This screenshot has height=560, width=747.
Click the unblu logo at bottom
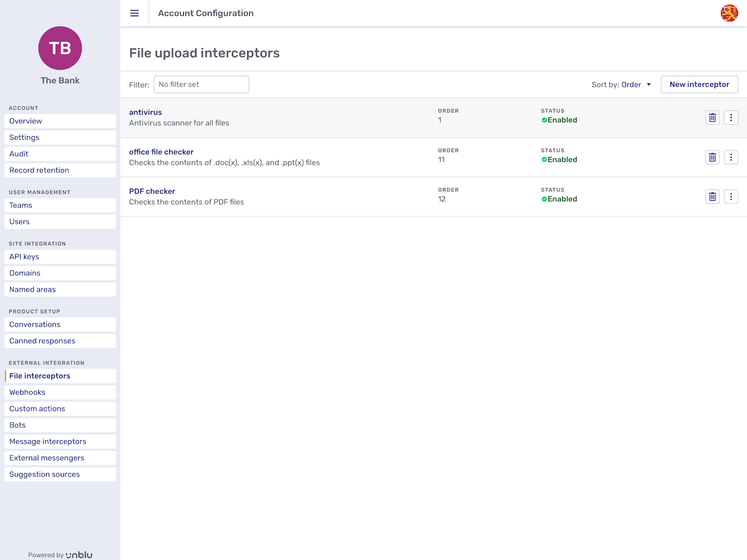[x=79, y=554]
